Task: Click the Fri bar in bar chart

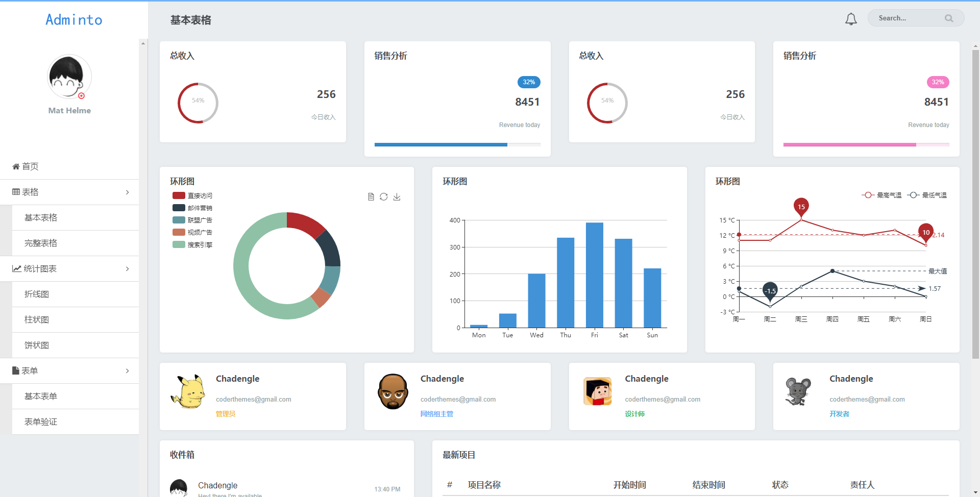Action: pos(595,275)
